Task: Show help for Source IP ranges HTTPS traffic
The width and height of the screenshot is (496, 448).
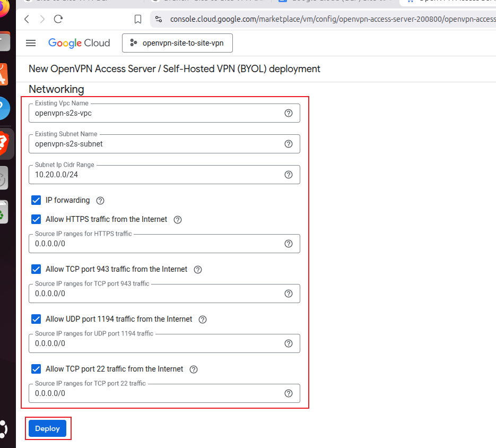Action: [x=289, y=244]
